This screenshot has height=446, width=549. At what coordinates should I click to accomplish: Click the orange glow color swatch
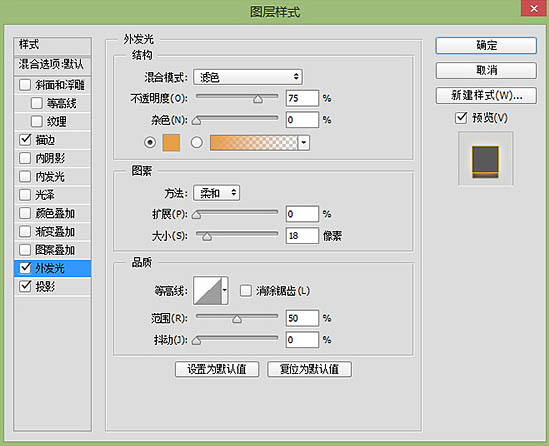171,143
